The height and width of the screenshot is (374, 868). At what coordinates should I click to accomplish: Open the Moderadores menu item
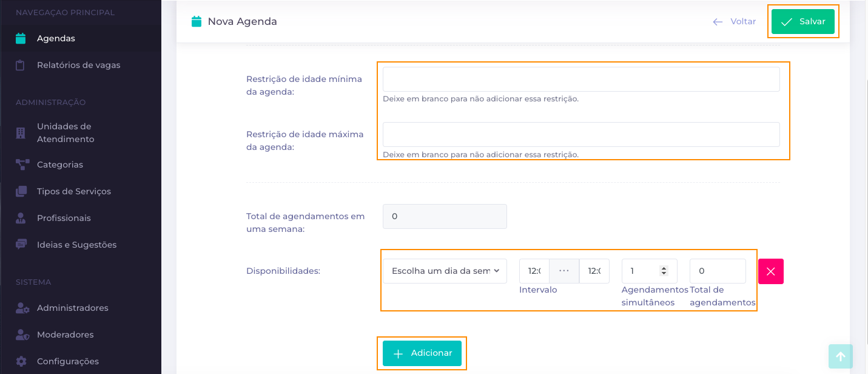[65, 335]
